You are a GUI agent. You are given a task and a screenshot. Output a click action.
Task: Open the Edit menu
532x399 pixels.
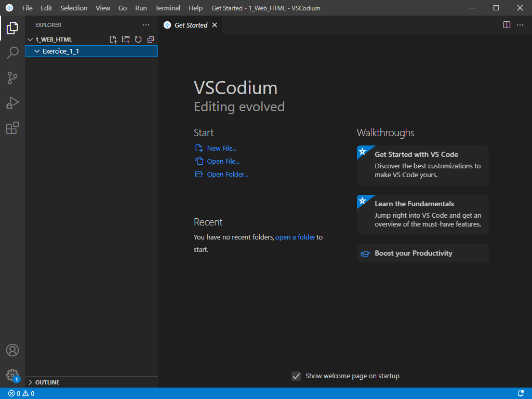46,8
